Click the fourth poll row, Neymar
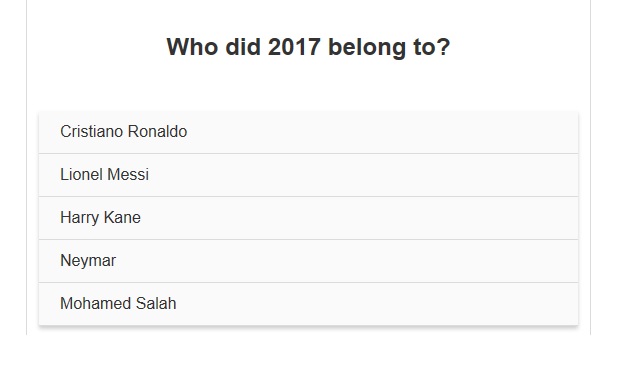 coord(308,261)
